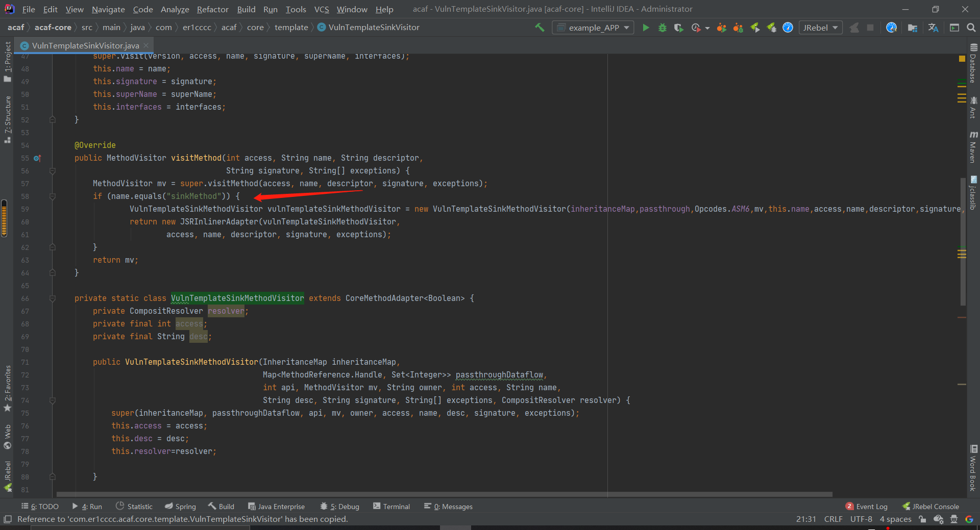Close the VulnTemplateSinkVisitor.java tab
This screenshot has height=530, width=980.
tap(146, 45)
